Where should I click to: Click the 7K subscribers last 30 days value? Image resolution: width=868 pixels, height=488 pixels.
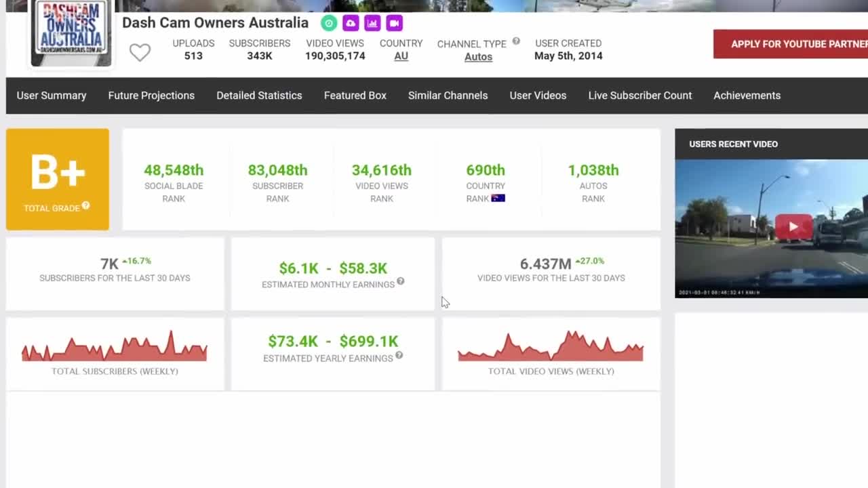coord(109,264)
